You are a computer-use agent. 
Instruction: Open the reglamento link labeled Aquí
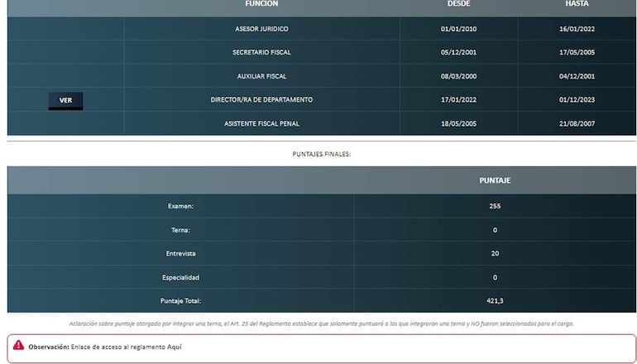174,347
